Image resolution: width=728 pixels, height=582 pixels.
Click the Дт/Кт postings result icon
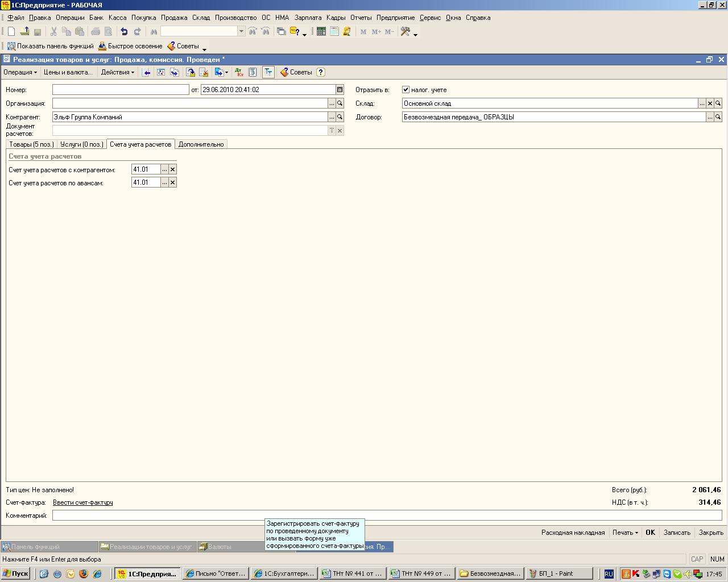tap(239, 72)
